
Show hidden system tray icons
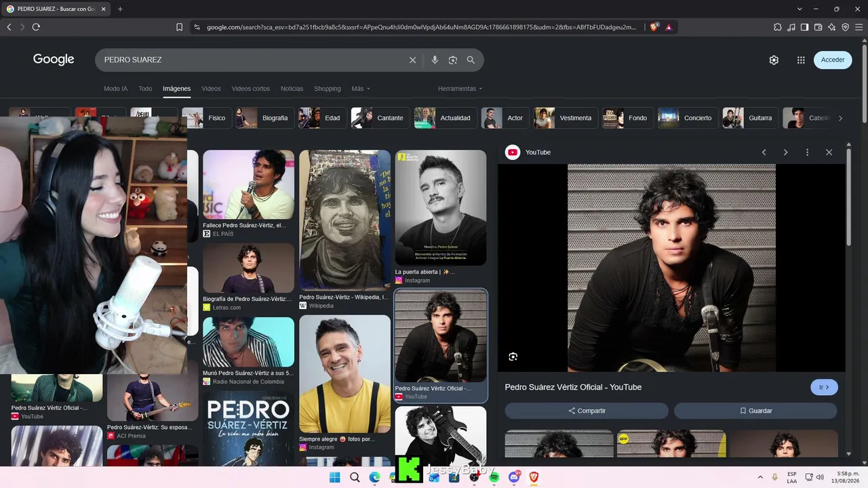coord(760,477)
